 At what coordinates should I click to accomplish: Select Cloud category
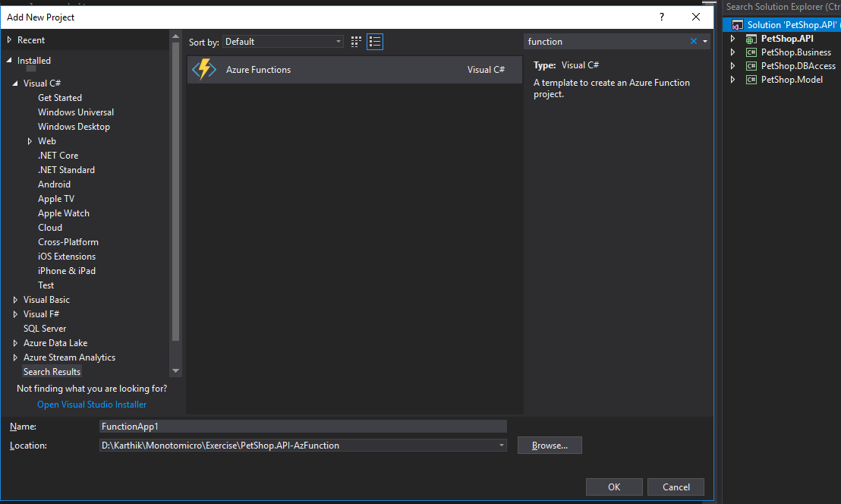coord(50,228)
